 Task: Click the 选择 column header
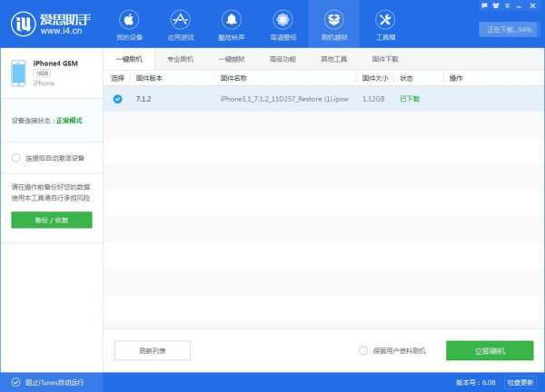(x=117, y=78)
